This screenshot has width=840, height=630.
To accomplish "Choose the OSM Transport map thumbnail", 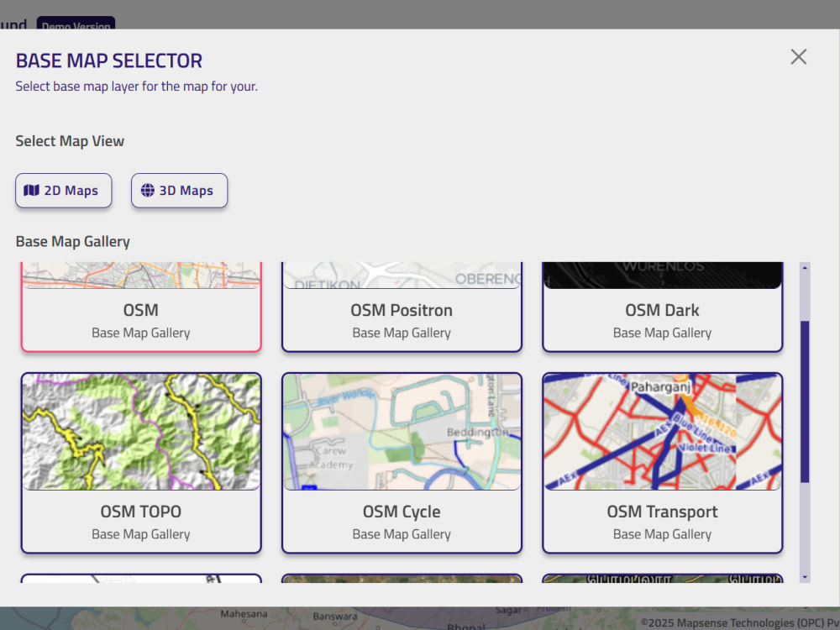I will pos(662,432).
